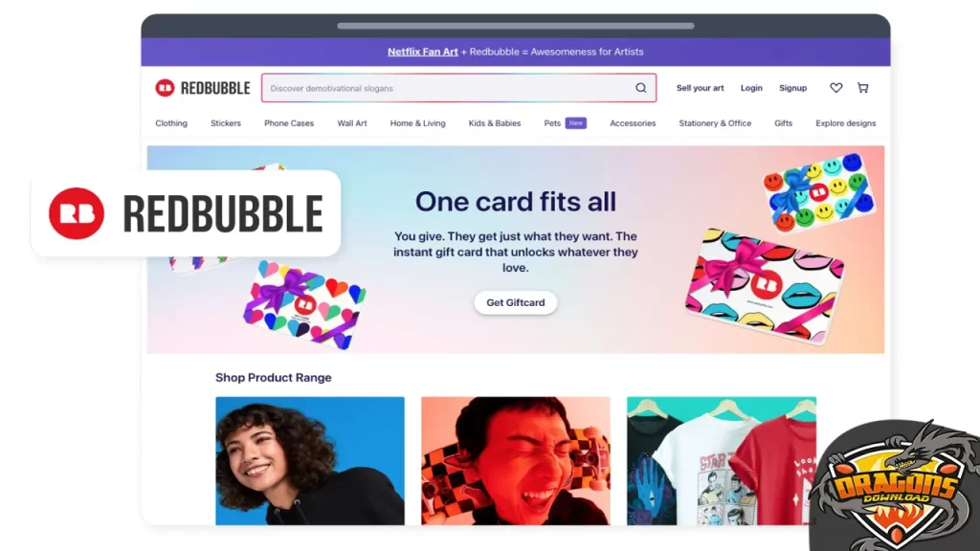Open the Clothing category menu
This screenshot has height=551, width=980.
(171, 123)
